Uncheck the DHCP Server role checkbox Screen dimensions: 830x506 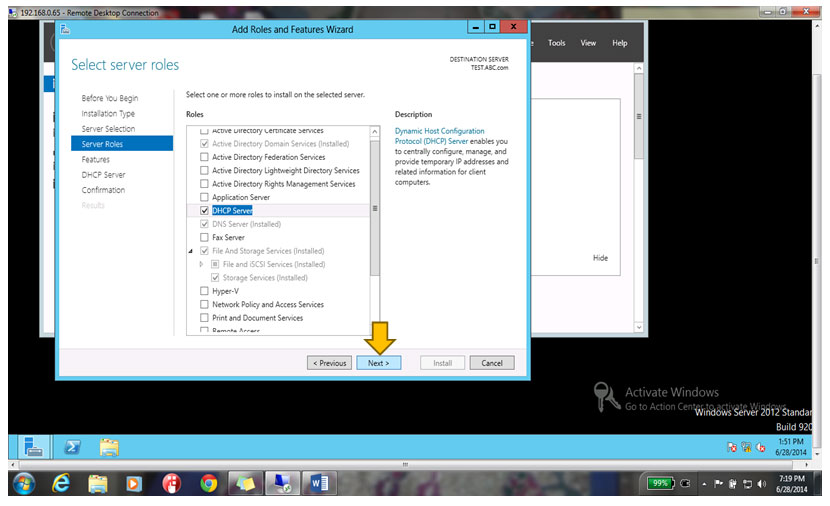[x=204, y=211]
